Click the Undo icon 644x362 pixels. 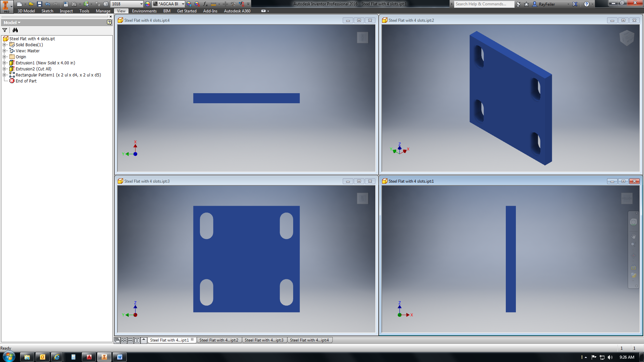point(47,4)
